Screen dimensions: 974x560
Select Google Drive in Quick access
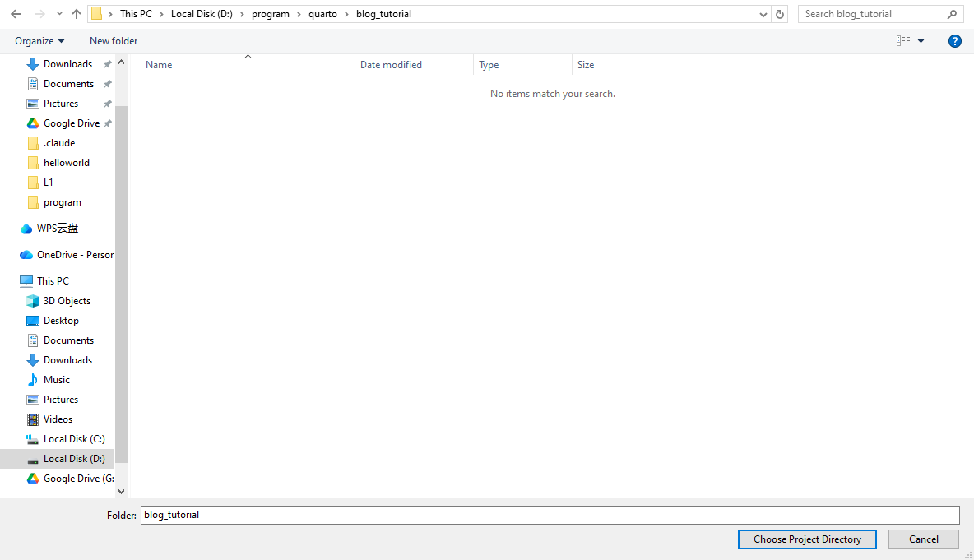71,123
